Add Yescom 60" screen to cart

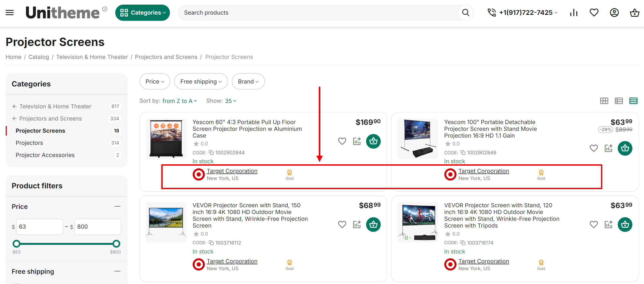point(373,141)
